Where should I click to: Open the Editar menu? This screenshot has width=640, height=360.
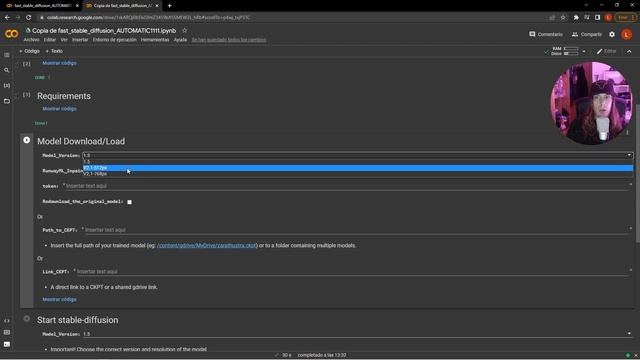click(x=49, y=40)
